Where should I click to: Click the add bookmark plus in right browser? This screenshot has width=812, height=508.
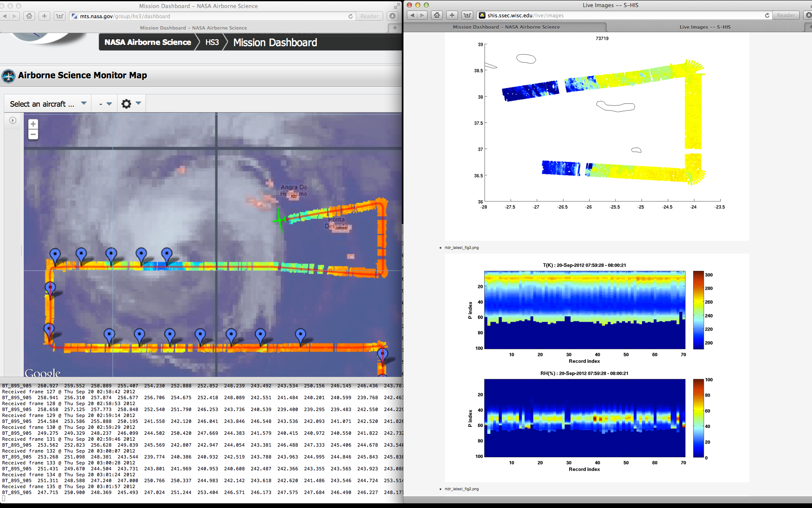click(452, 15)
